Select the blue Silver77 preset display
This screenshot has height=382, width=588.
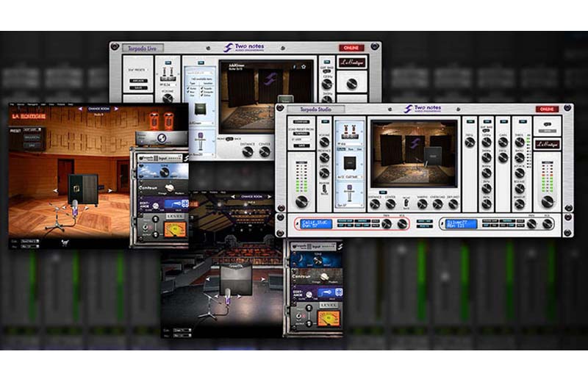coord(461,224)
